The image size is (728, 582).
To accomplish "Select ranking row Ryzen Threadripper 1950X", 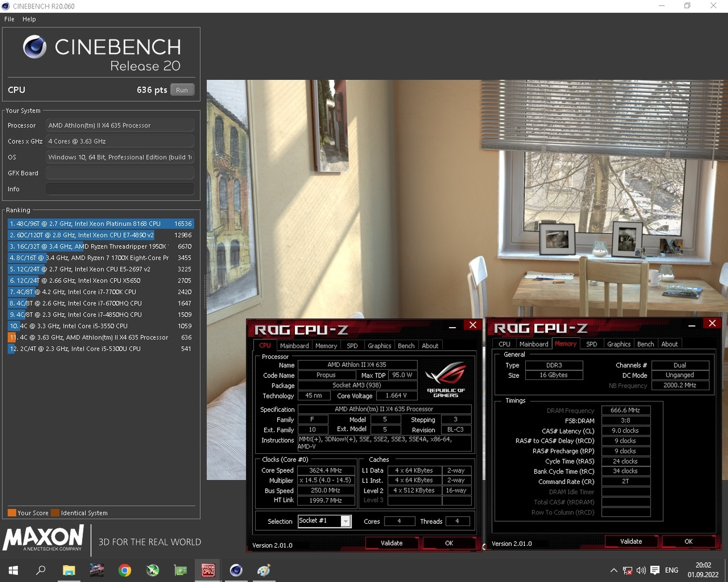I will (101, 246).
